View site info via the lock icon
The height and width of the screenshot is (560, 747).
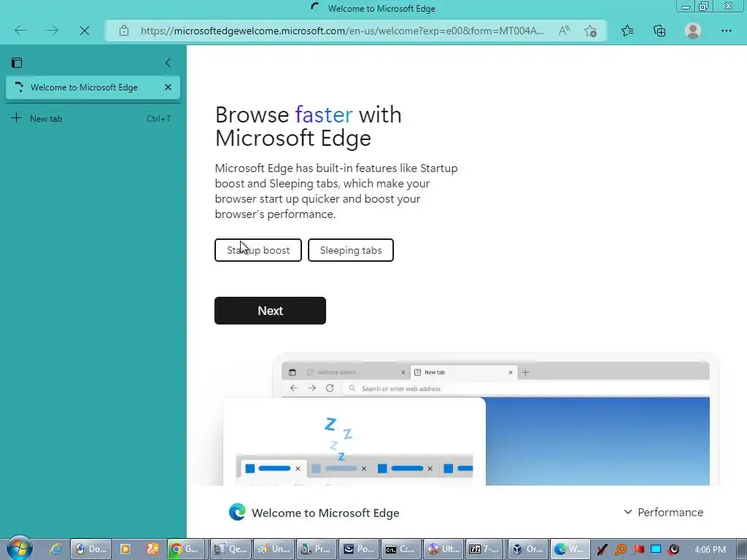[124, 31]
